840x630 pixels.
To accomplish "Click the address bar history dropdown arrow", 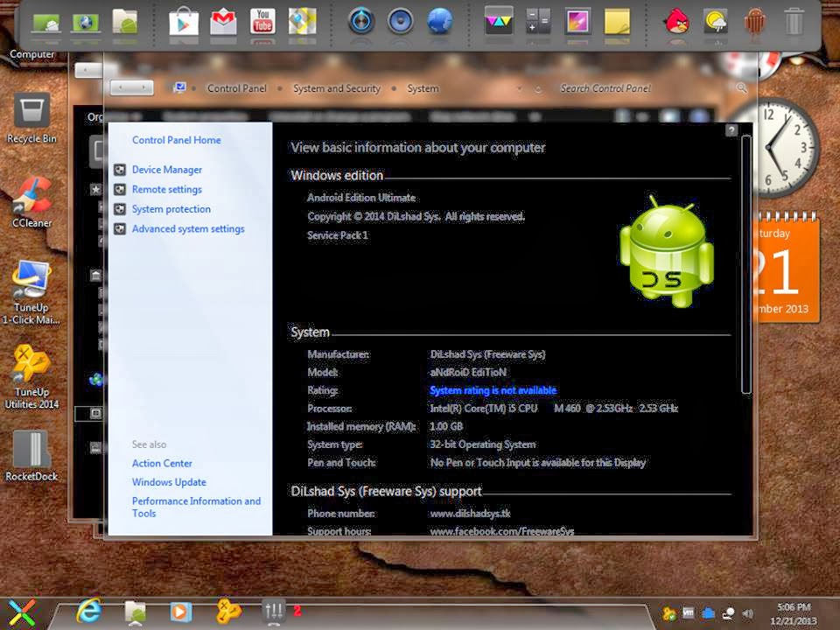I will (519, 88).
